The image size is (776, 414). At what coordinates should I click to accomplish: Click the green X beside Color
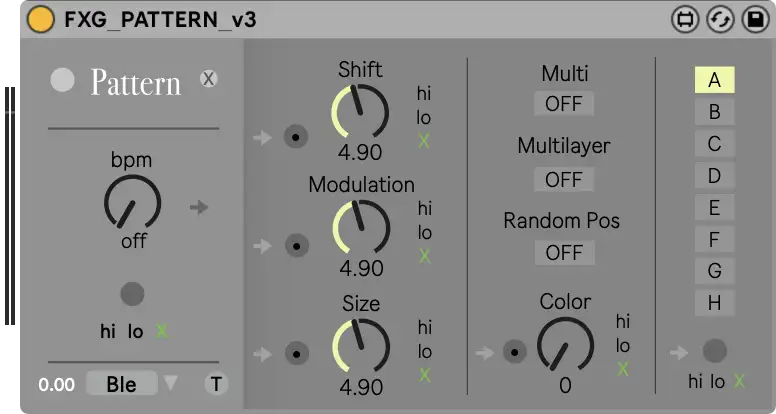[623, 369]
